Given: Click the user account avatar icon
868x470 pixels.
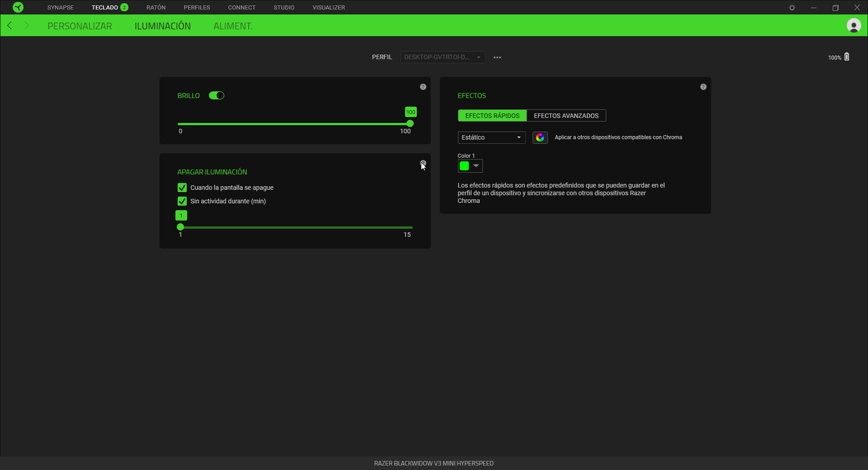Looking at the screenshot, I should 853,26.
